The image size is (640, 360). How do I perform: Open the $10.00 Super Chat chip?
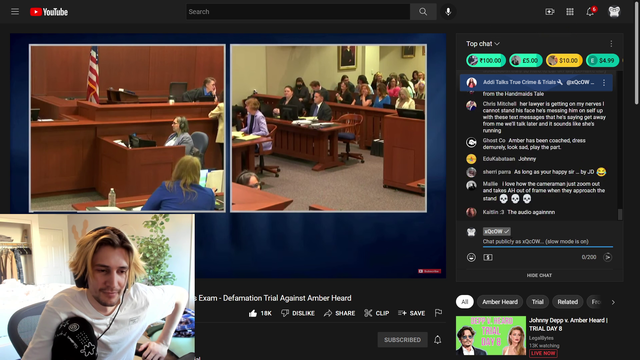tap(564, 60)
